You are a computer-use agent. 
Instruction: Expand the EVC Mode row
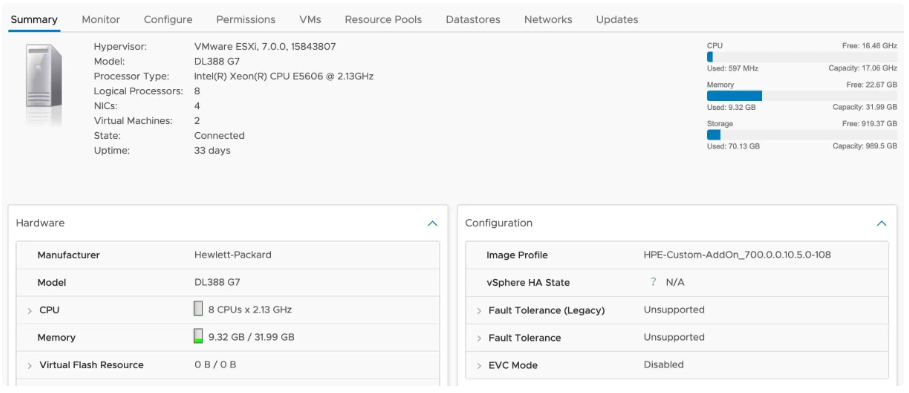[x=479, y=366]
